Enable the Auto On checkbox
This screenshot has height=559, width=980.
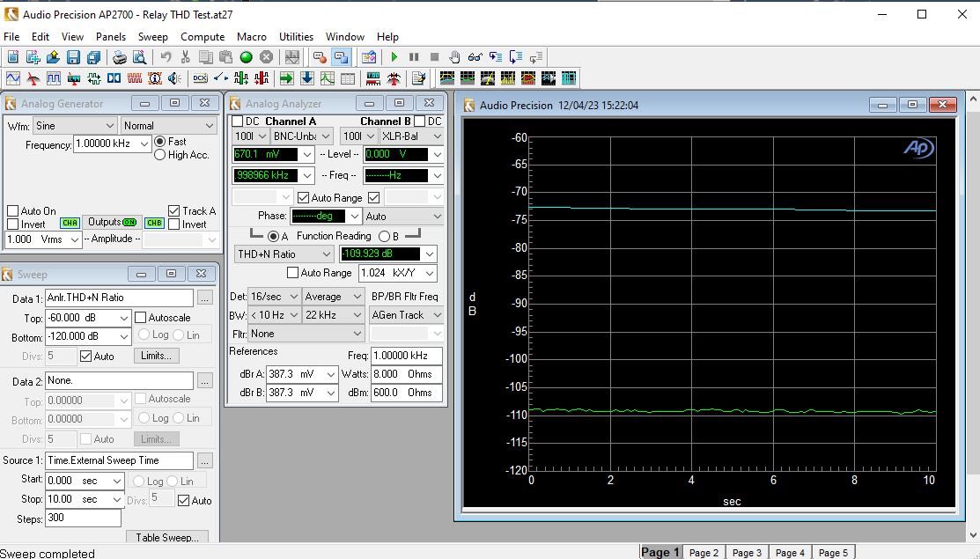coord(13,211)
